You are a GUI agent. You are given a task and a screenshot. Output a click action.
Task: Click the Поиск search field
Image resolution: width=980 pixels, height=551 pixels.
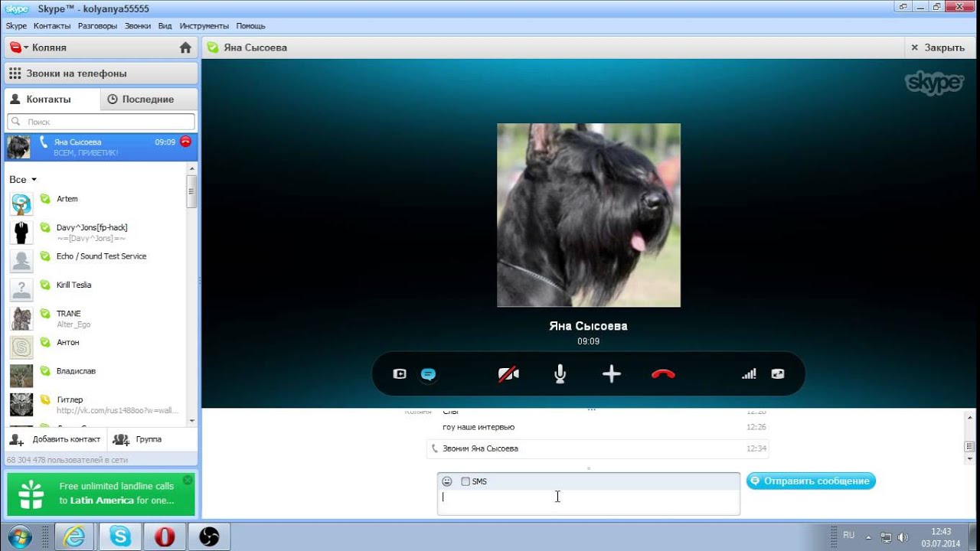pyautogui.click(x=101, y=122)
